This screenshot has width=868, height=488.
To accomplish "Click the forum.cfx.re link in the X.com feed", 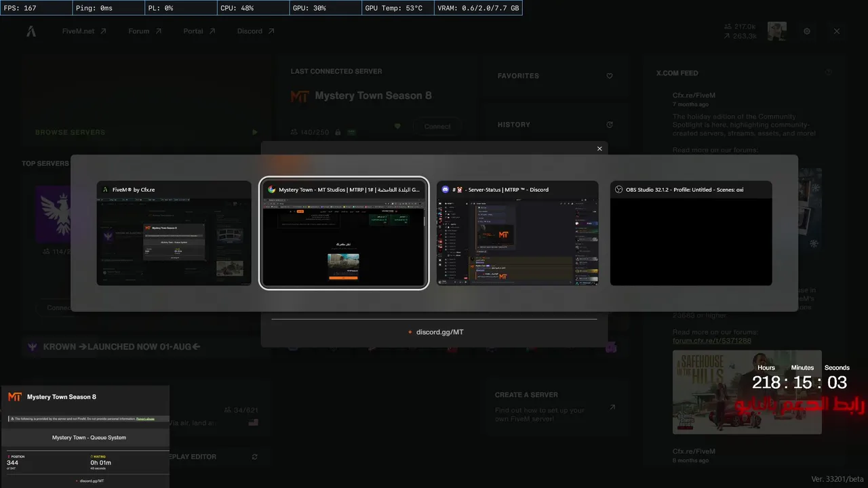I will pyautogui.click(x=712, y=341).
